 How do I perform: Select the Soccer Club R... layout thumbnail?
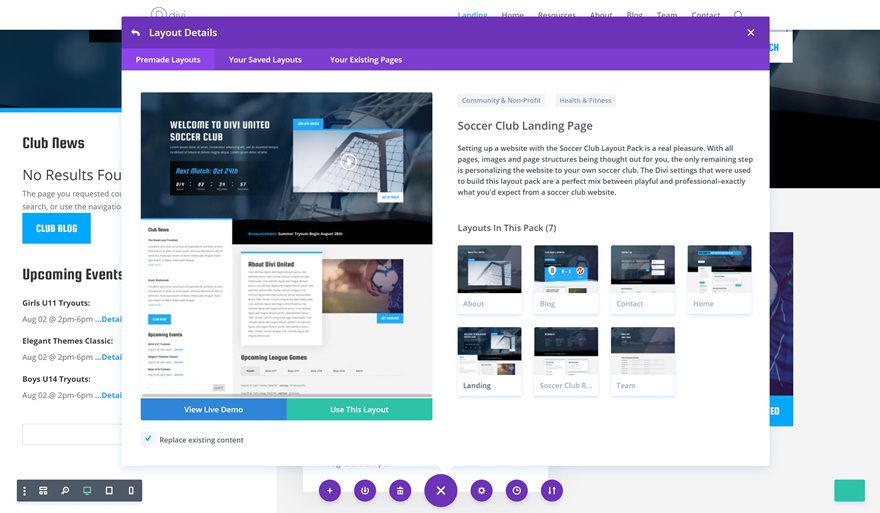click(x=566, y=361)
